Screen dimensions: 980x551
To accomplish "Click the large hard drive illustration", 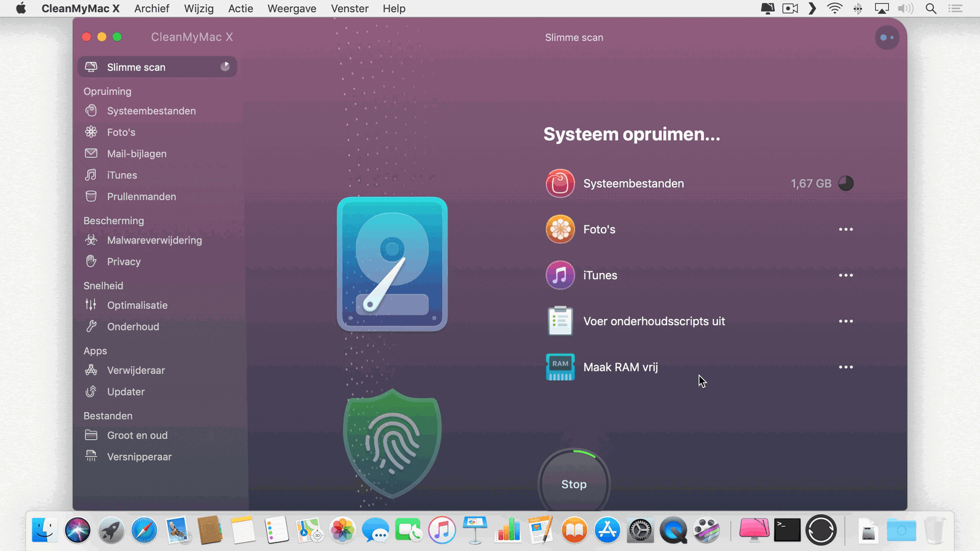I will 392,264.
